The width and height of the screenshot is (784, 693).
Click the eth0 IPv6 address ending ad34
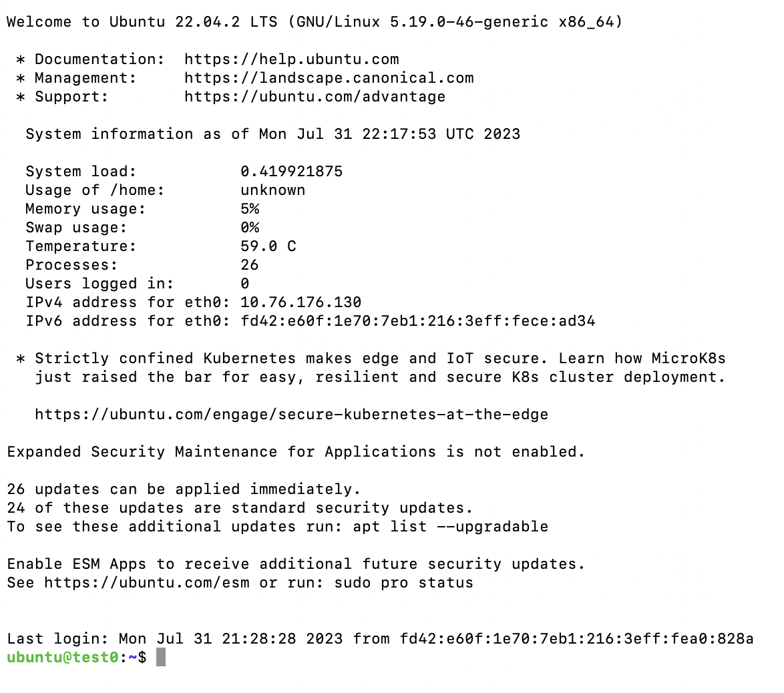point(417,321)
